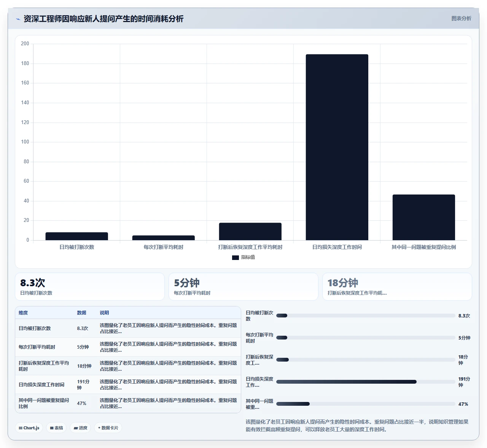Select the 进度 tag chip
Screen dimensions: 487x448
[80, 428]
